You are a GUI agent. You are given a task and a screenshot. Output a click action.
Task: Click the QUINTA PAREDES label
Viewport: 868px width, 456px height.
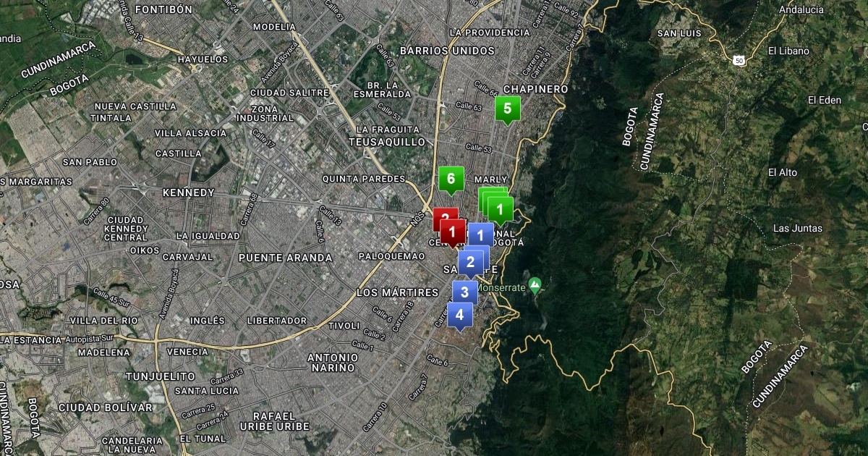tap(364, 179)
